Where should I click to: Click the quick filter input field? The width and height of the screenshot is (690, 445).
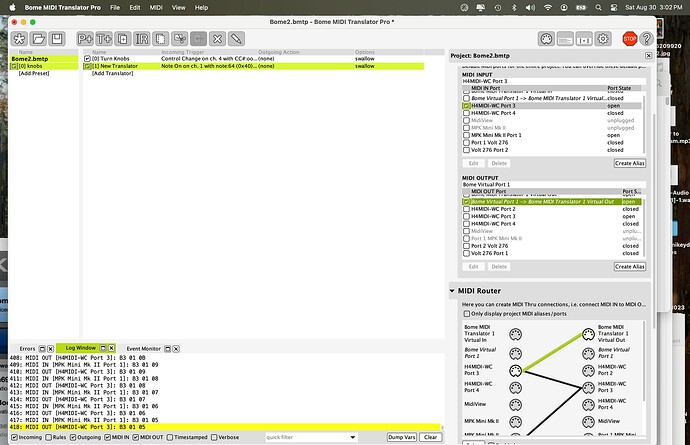click(306, 437)
